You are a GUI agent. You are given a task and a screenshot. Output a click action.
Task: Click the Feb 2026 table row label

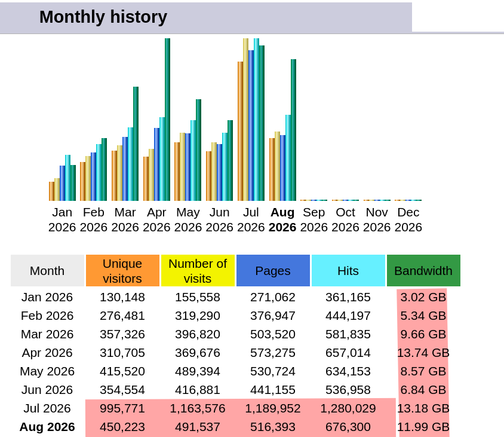point(47,316)
